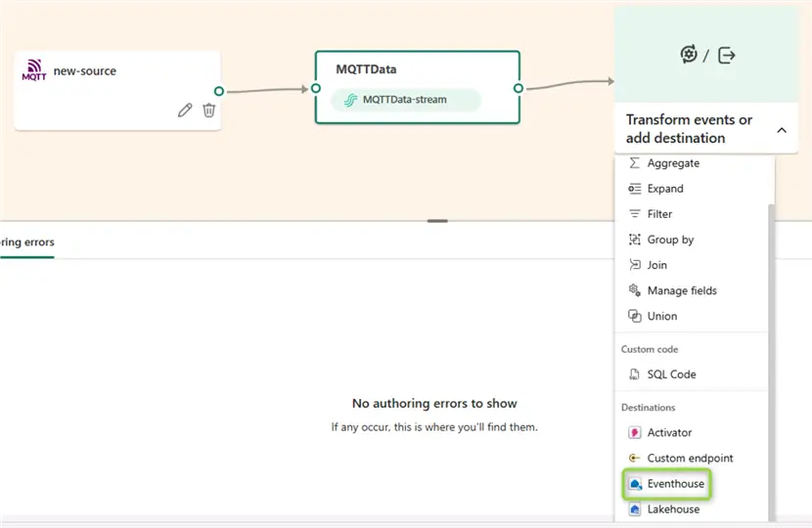Select the new-source node label
812x528 pixels.
point(85,71)
